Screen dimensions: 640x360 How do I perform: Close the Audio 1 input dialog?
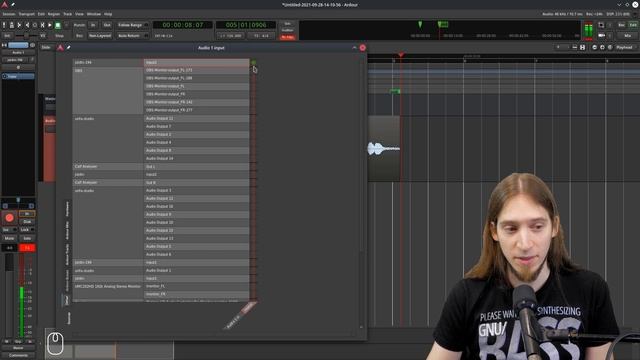(362, 48)
